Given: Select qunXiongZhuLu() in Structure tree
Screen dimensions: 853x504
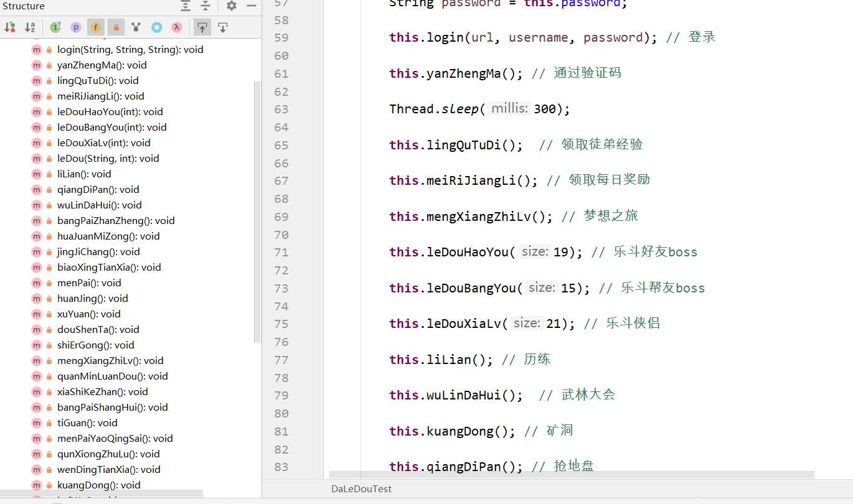Looking at the screenshot, I should click(x=108, y=454).
